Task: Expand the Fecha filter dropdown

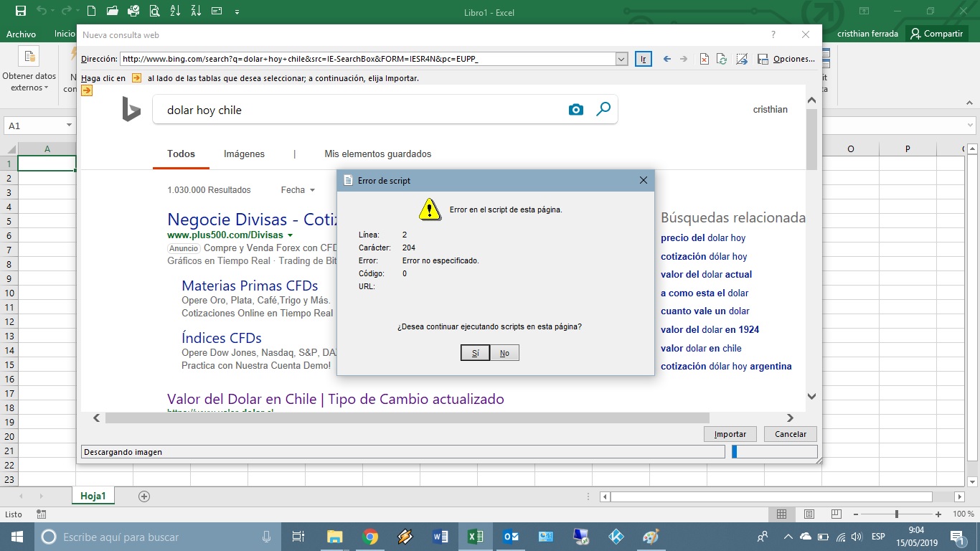Action: 298,190
